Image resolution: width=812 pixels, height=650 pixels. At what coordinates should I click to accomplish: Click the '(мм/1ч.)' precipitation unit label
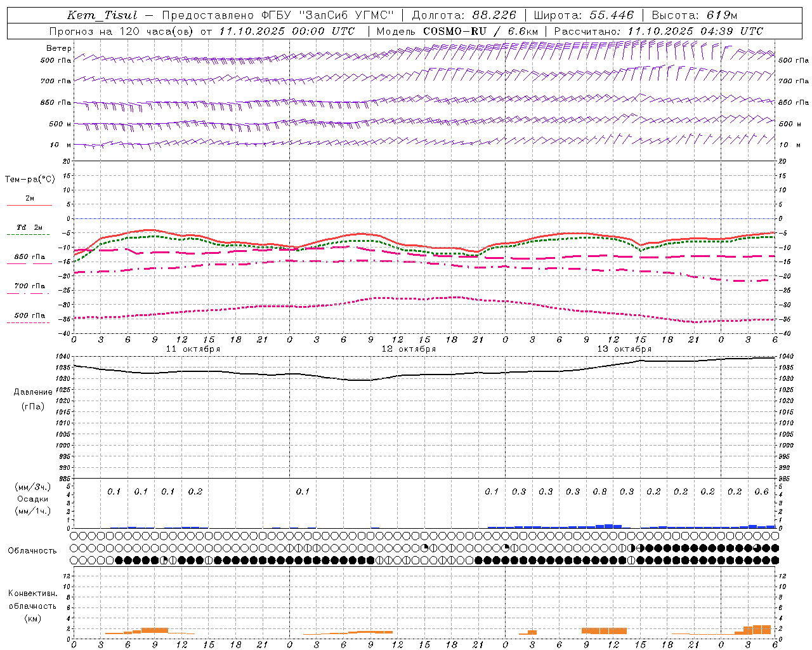point(33,511)
